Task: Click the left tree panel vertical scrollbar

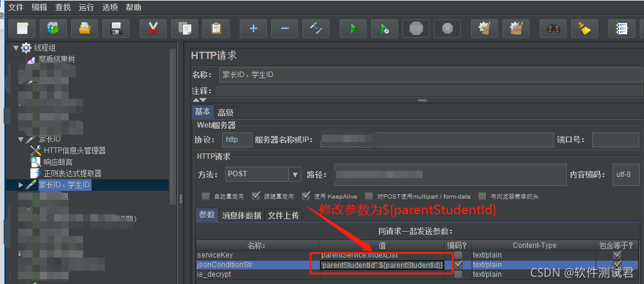Action: click(173, 127)
